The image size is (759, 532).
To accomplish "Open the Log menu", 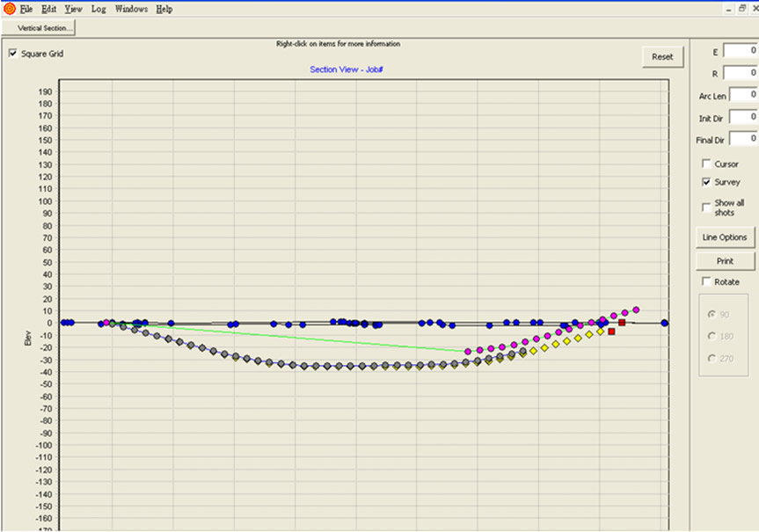I will click(99, 9).
